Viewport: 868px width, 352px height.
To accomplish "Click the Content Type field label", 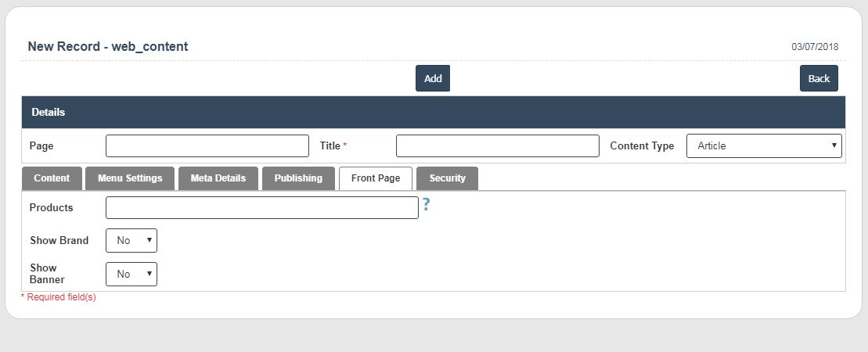I will [x=642, y=146].
